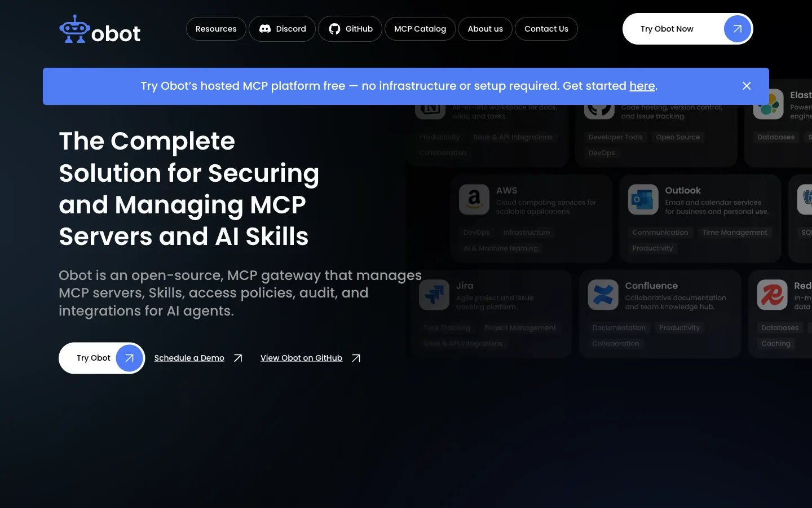The image size is (812, 508).
Task: Click the hero headline text
Action: click(189, 189)
